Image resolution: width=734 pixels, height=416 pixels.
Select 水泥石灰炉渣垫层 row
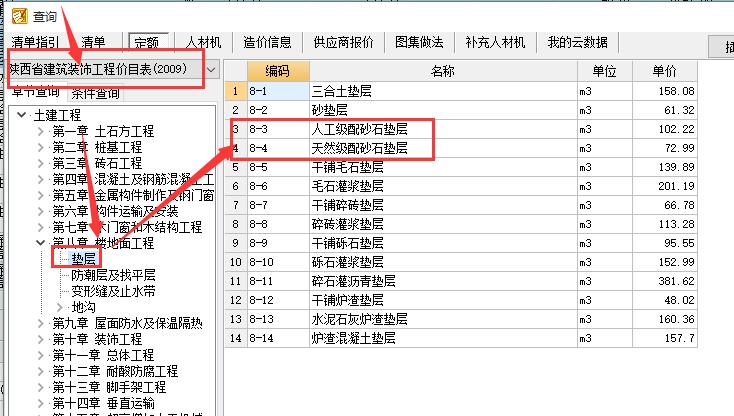(461, 319)
